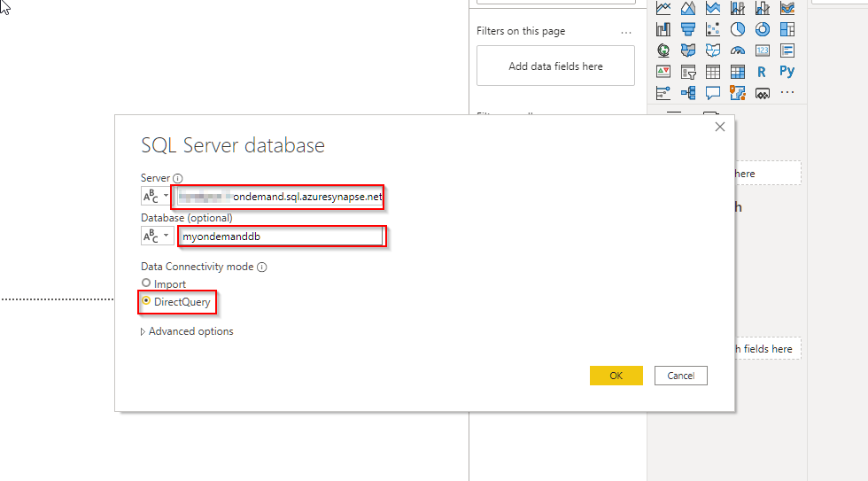Select the Scatter chart visual
Viewport: 868px width, 481px height.
tap(713, 29)
